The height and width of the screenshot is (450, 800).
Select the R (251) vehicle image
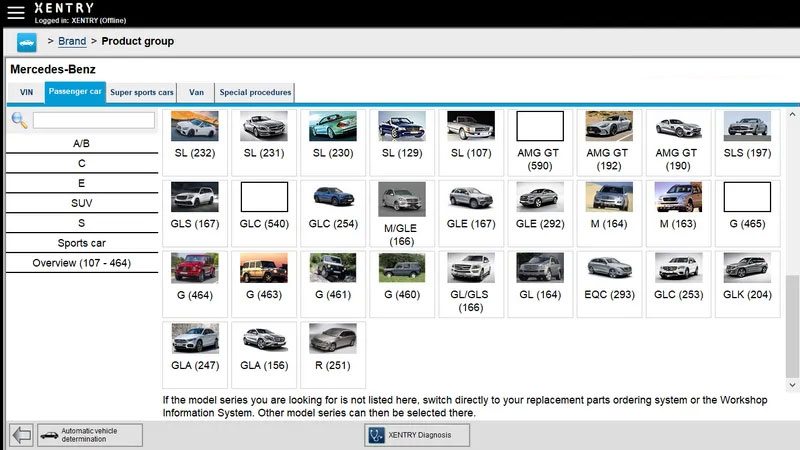point(333,339)
